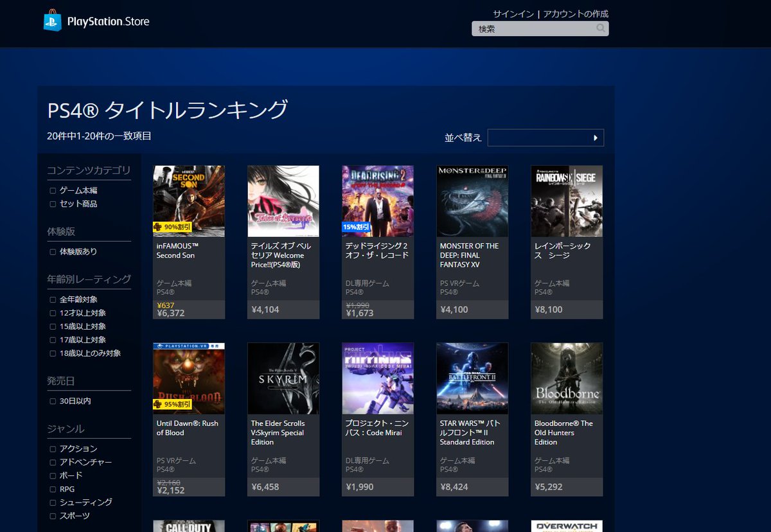Click the ¥8,424 price
Viewport: 771px width, 532px height.
(x=454, y=487)
